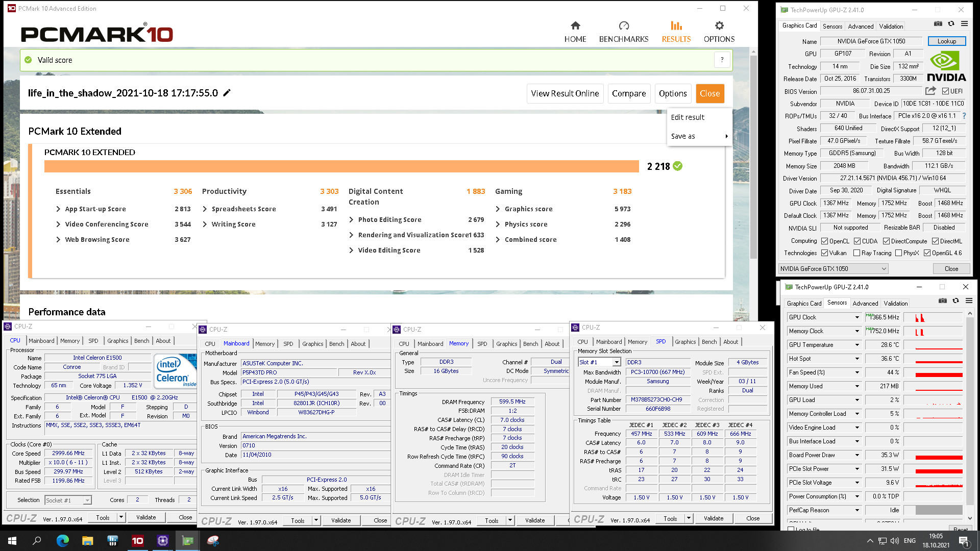Open PCMark OPTIONS gear

point(719,32)
